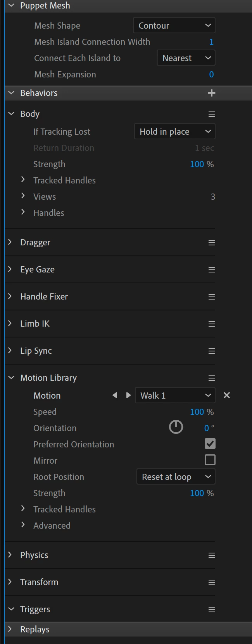
Task: Uncheck Preferred Orientation checkbox
Action: point(210,444)
